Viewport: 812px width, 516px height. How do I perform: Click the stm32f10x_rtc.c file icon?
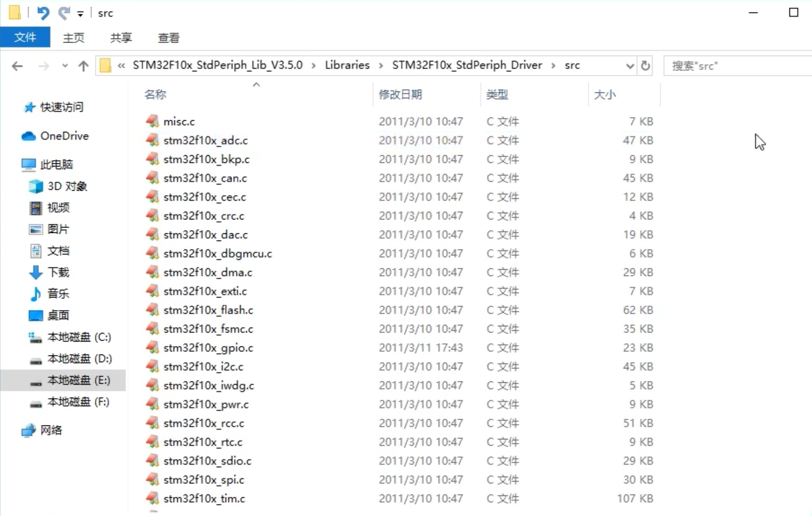click(x=152, y=442)
